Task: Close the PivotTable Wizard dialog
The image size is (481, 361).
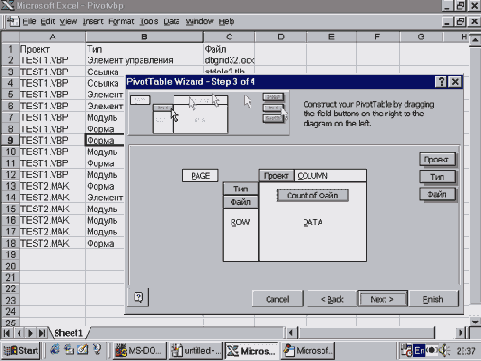Action: coord(455,82)
